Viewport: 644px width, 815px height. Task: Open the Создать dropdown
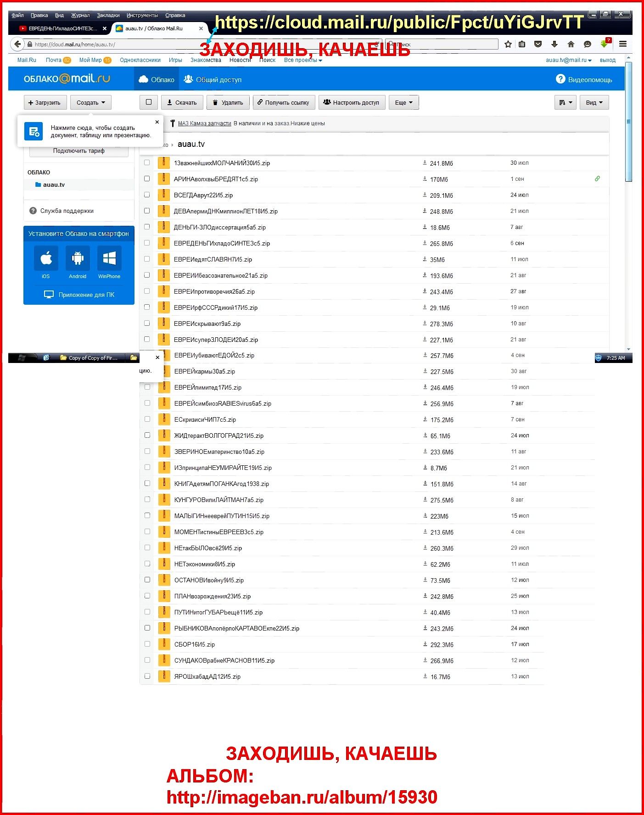tap(91, 102)
